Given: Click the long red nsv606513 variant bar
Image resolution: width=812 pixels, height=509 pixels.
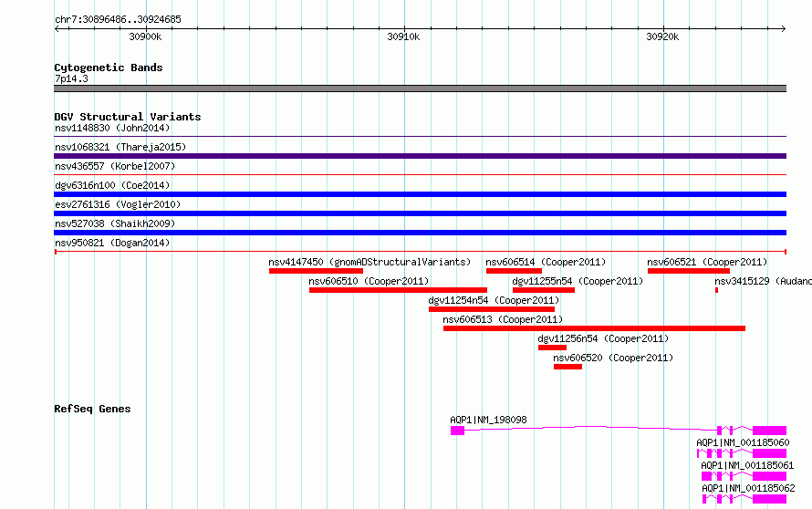Looking at the screenshot, I should pos(595,328).
